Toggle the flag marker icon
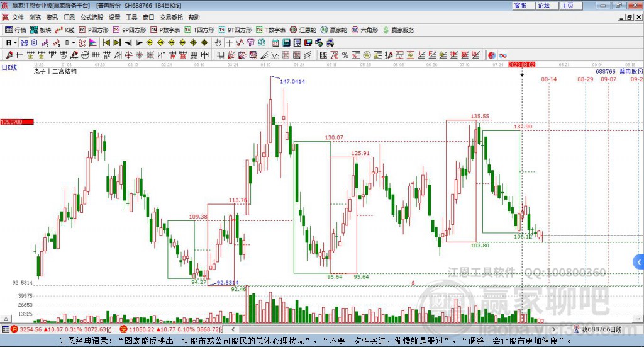Viewport: 644px width, 347px height. pos(93,43)
